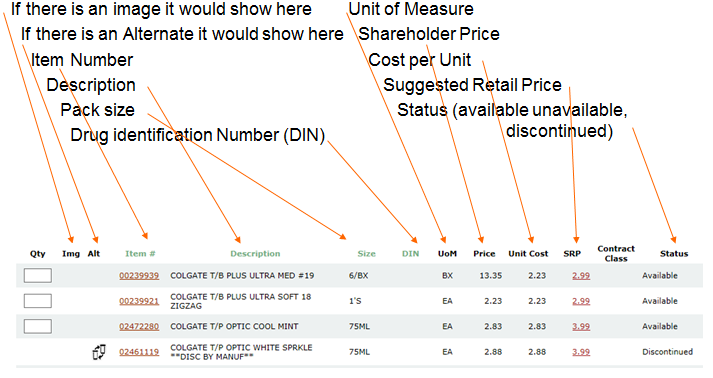Click Available status for item 00239939

(x=660, y=276)
